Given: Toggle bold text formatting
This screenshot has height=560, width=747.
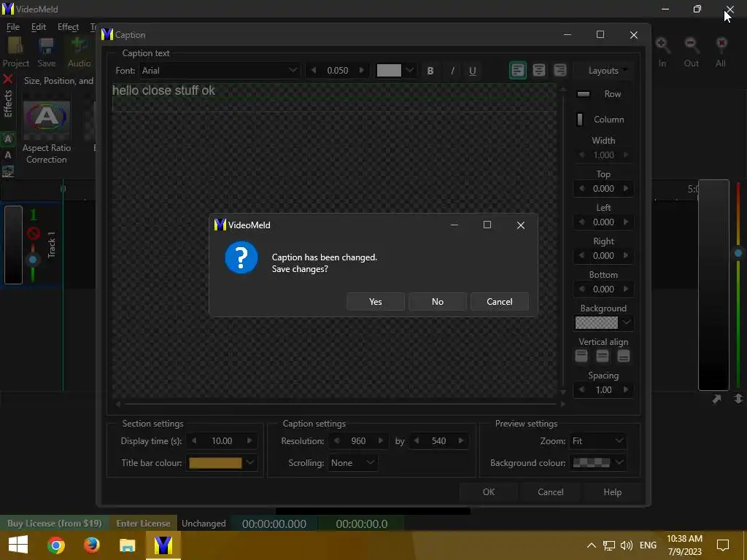Looking at the screenshot, I should tap(430, 71).
